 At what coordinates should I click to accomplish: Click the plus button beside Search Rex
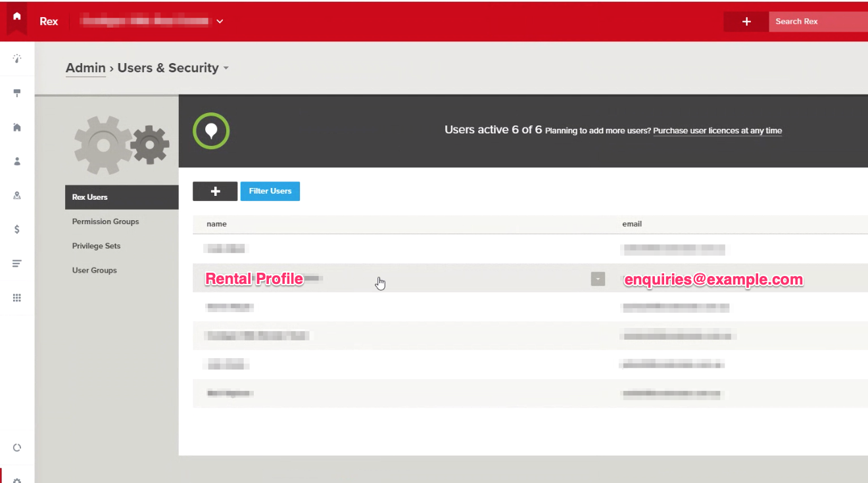tap(746, 22)
